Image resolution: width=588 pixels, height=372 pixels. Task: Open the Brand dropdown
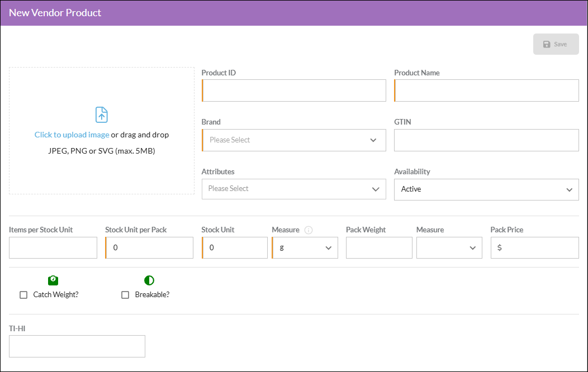[293, 140]
